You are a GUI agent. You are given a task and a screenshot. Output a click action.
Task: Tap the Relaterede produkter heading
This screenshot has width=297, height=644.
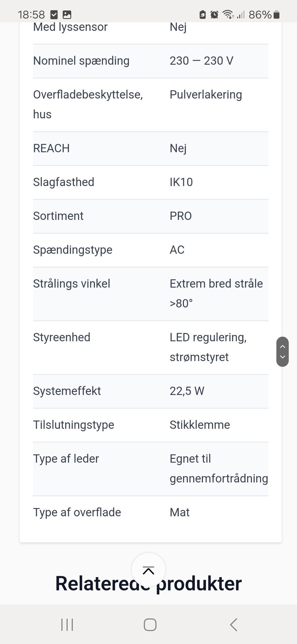[x=148, y=584]
